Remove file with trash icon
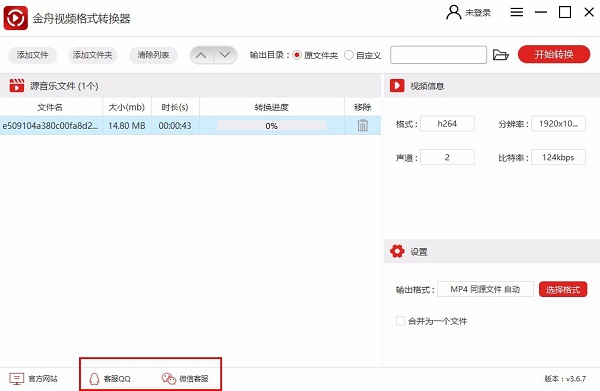Viewport: 600px width, 391px height. [363, 125]
